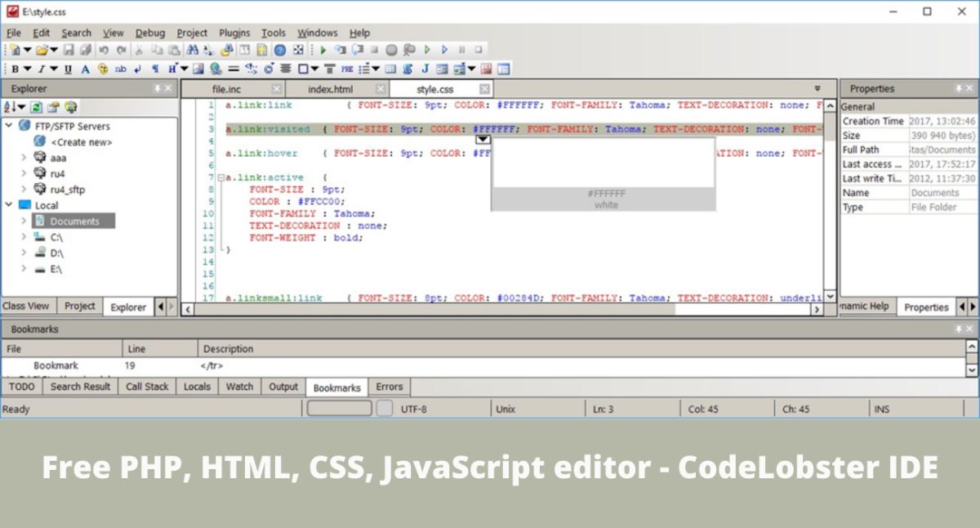Expand the aaa server node

pyautogui.click(x=24, y=158)
